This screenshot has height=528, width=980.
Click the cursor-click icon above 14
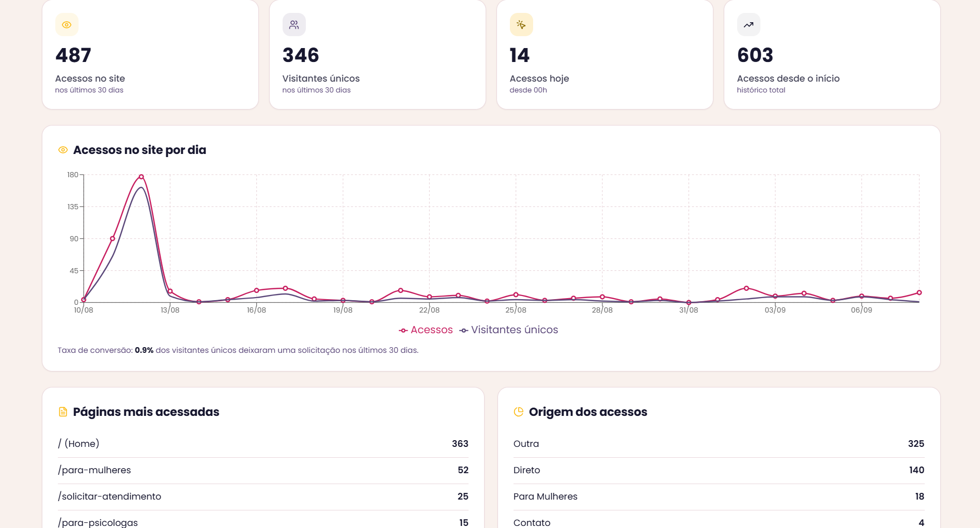point(521,25)
